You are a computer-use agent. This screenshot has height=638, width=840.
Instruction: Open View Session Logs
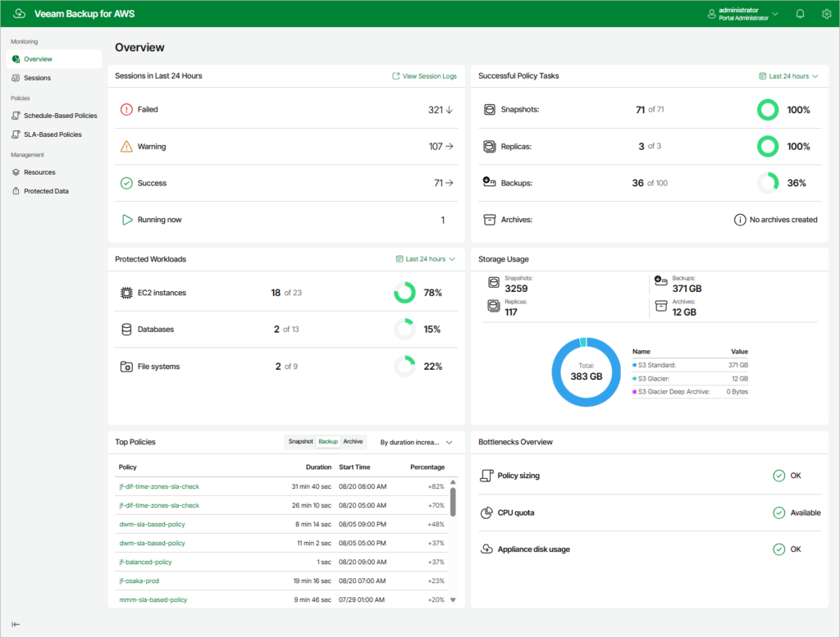pos(424,75)
